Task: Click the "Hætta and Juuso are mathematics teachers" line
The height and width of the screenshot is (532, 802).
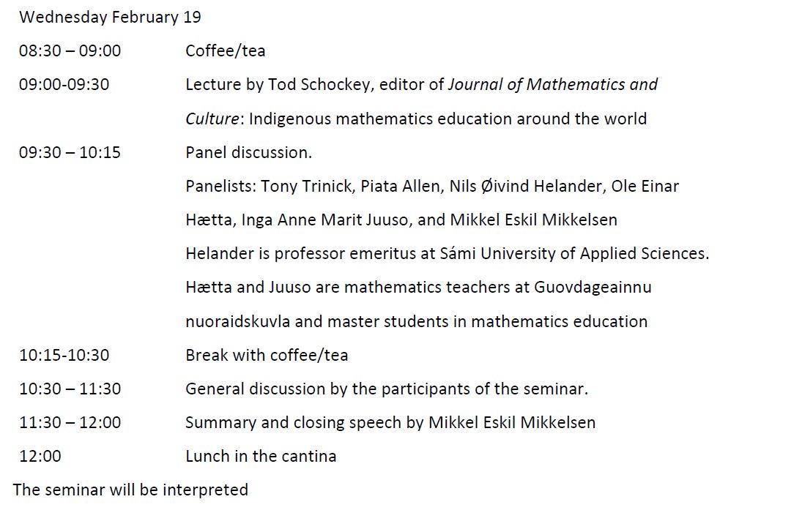Action: pyautogui.click(x=418, y=287)
